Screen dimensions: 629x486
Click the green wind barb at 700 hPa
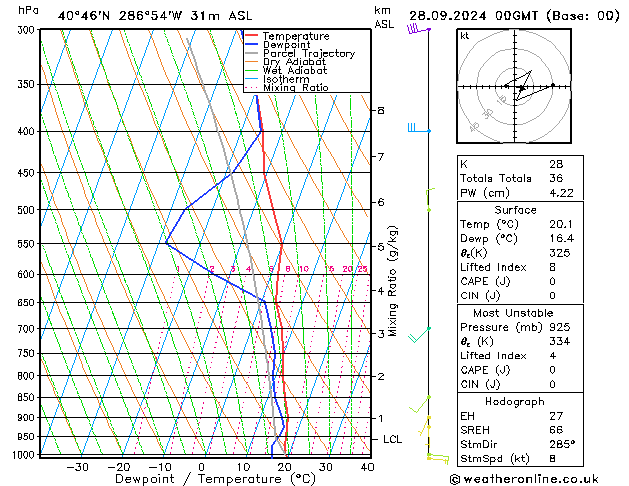pyautogui.click(x=419, y=334)
